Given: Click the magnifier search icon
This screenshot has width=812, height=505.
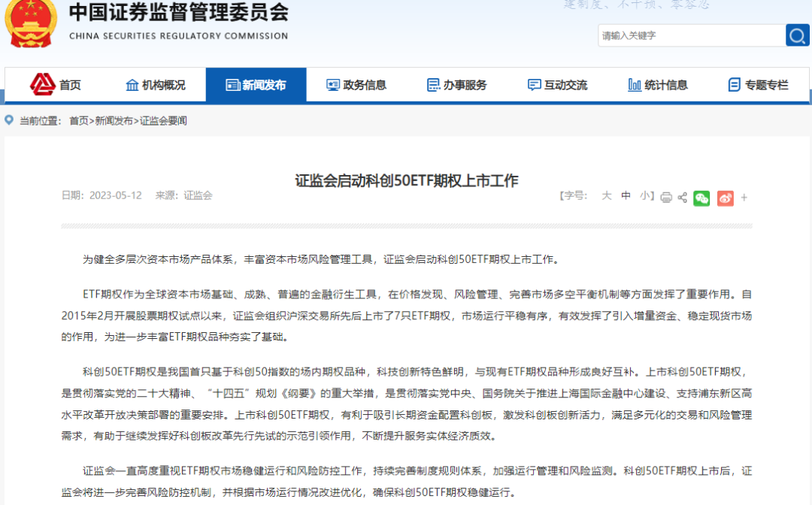Looking at the screenshot, I should click(x=797, y=35).
